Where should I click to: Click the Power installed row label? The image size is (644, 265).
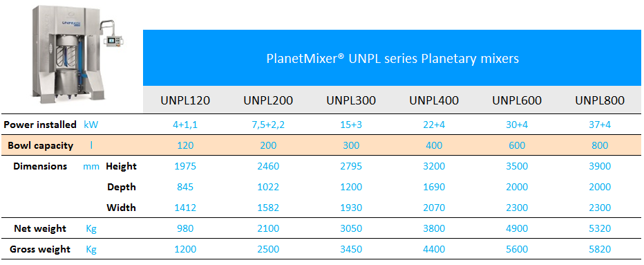click(x=41, y=125)
